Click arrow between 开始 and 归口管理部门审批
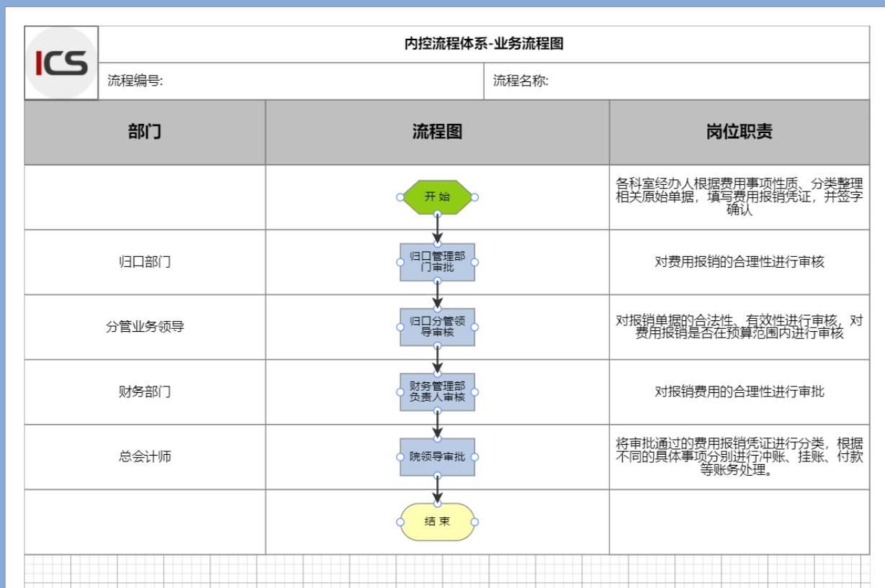The width and height of the screenshot is (885, 588). (x=437, y=230)
